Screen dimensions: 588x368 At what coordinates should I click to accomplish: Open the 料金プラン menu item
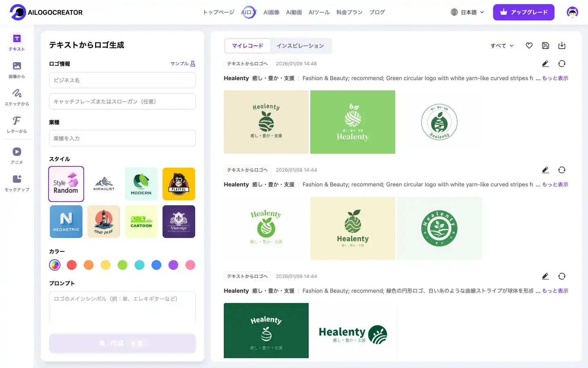(349, 12)
